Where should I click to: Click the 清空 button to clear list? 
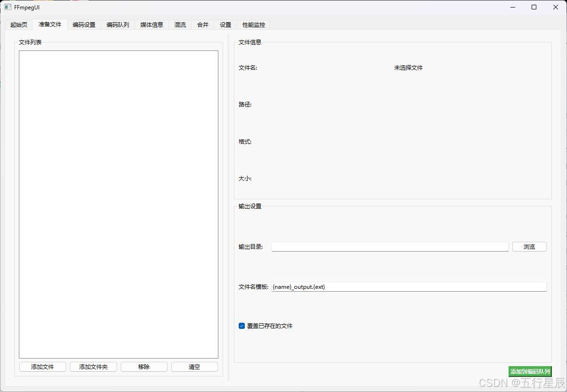click(194, 367)
